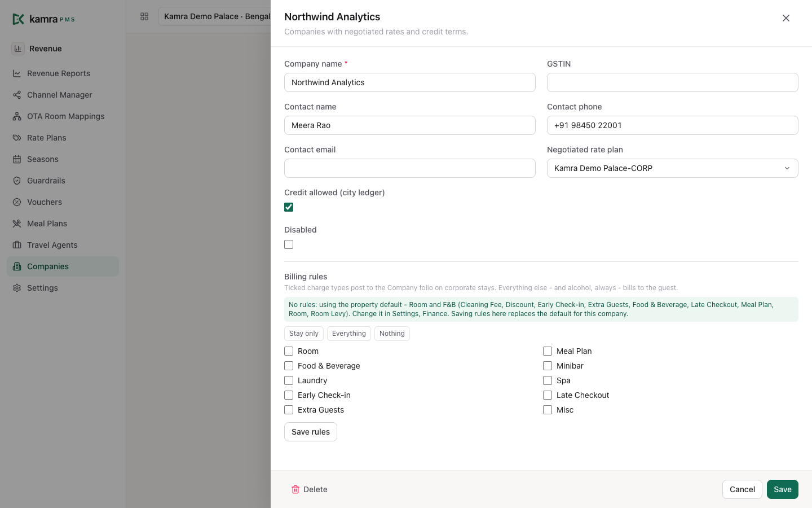Tick the Spa checkbox

coord(548,380)
